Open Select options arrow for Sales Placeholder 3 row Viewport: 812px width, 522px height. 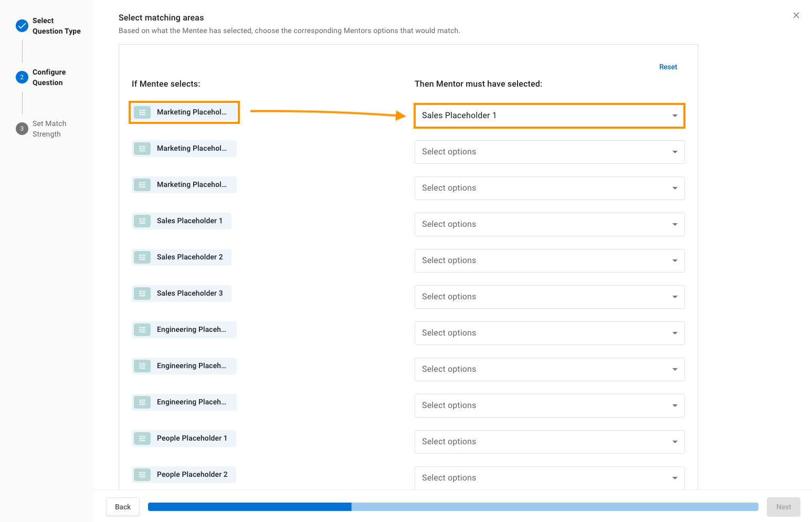pyautogui.click(x=674, y=297)
